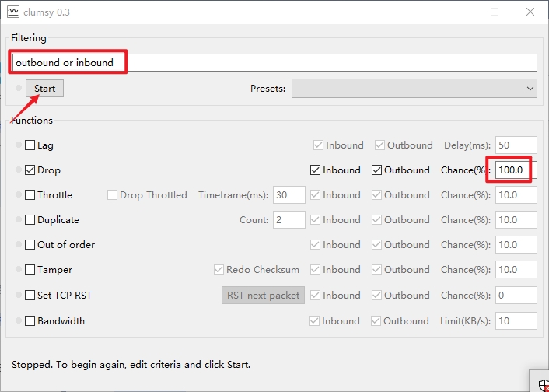Click the Drop Chance percentage field
This screenshot has height=392, width=549.
click(x=516, y=170)
